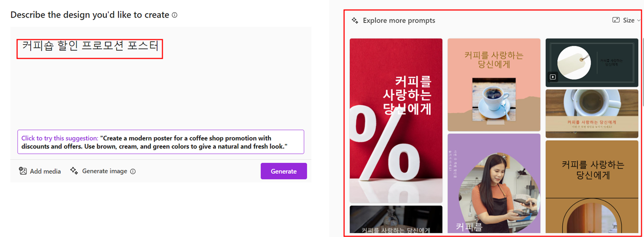The height and width of the screenshot is (237, 644).
Task: Click the info icon next to Generate image
Action: coord(133,171)
